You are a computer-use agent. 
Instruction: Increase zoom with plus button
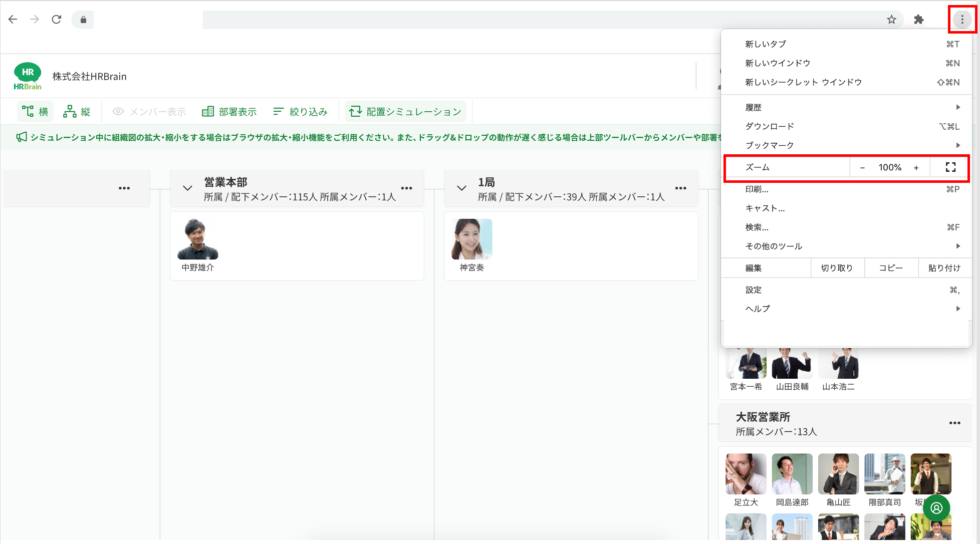(x=916, y=168)
